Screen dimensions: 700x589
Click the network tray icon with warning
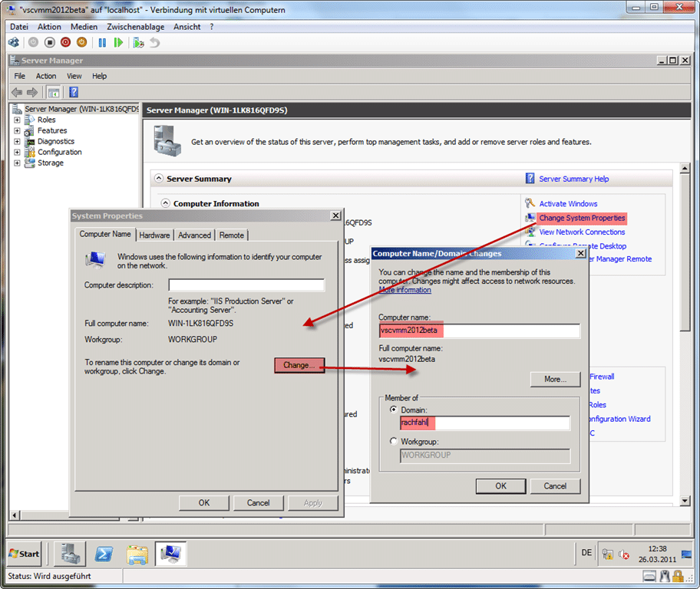pos(608,554)
